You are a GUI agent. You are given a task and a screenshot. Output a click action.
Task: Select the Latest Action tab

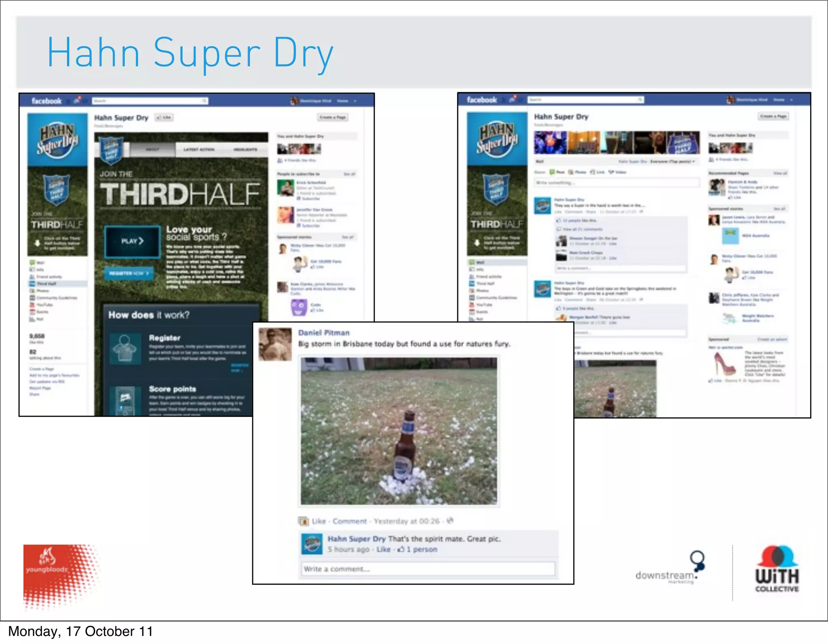199,150
